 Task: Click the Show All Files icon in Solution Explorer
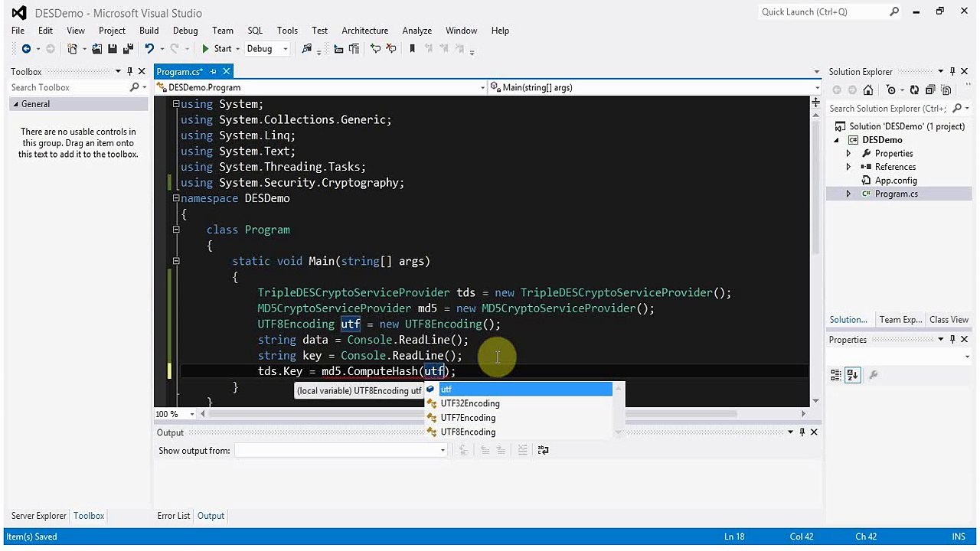pos(946,90)
